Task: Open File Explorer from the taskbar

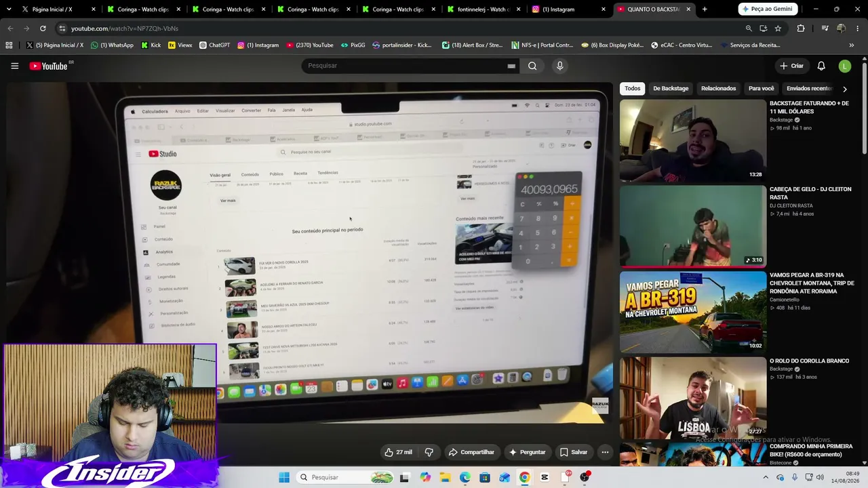Action: click(445, 477)
